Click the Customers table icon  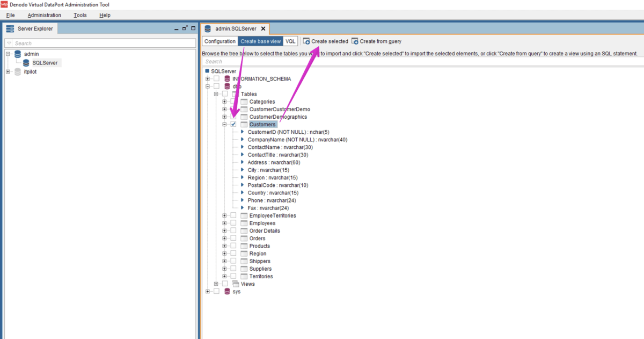click(244, 125)
